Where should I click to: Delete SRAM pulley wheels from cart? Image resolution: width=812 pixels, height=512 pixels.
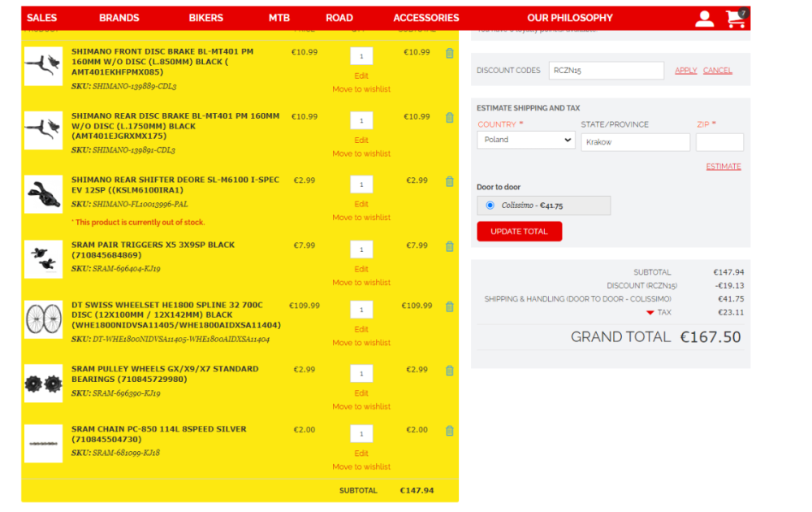450,371
